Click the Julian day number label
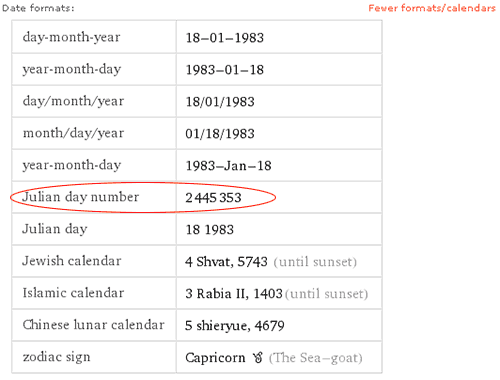Image resolution: width=500 pixels, height=380 pixels. point(80,197)
